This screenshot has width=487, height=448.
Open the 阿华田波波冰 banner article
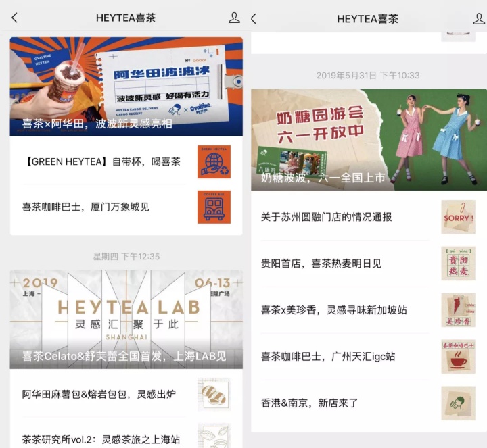[126, 86]
